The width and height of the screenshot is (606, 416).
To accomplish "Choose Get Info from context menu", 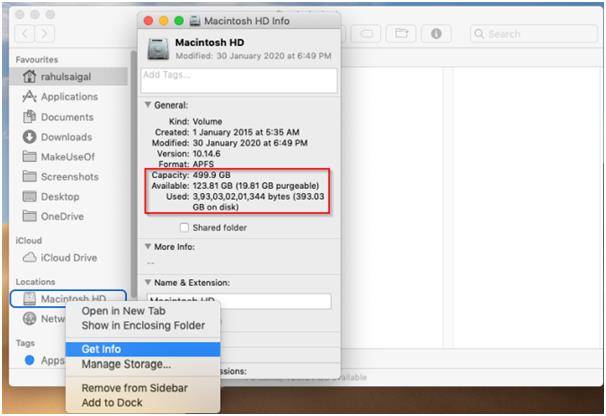I will coord(143,349).
